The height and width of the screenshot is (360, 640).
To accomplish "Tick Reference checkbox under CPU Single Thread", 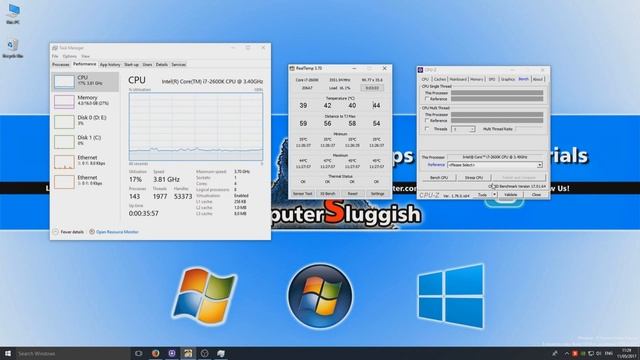I will [427, 99].
